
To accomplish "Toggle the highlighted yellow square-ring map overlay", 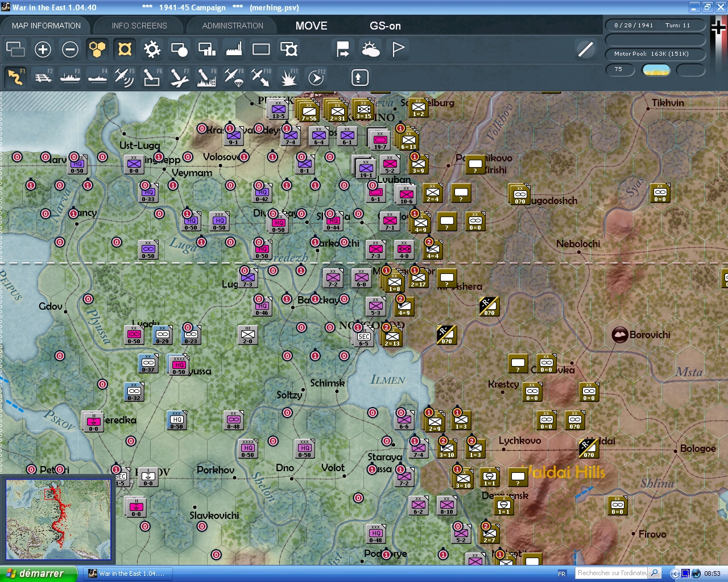I will pos(125,49).
